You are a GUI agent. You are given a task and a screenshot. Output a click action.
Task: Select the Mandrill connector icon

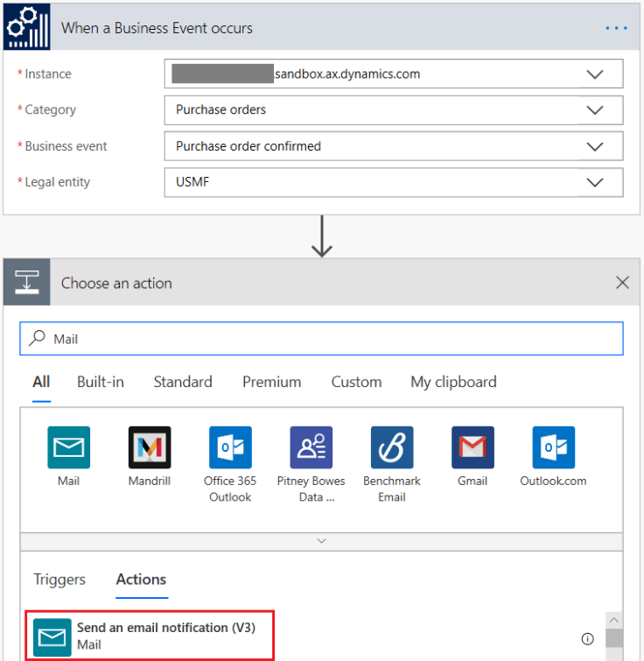click(149, 447)
